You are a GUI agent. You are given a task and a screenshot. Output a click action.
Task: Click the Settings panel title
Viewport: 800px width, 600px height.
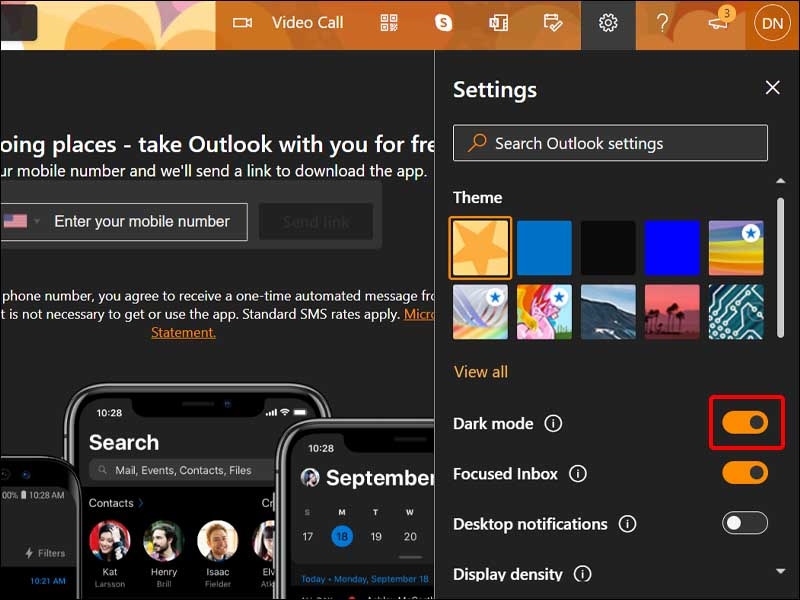pyautogui.click(x=495, y=90)
